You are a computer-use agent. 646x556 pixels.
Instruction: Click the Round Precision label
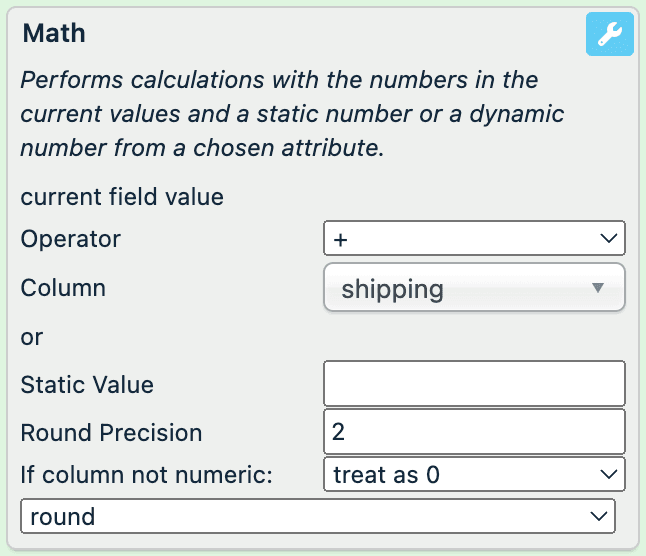[x=111, y=432]
